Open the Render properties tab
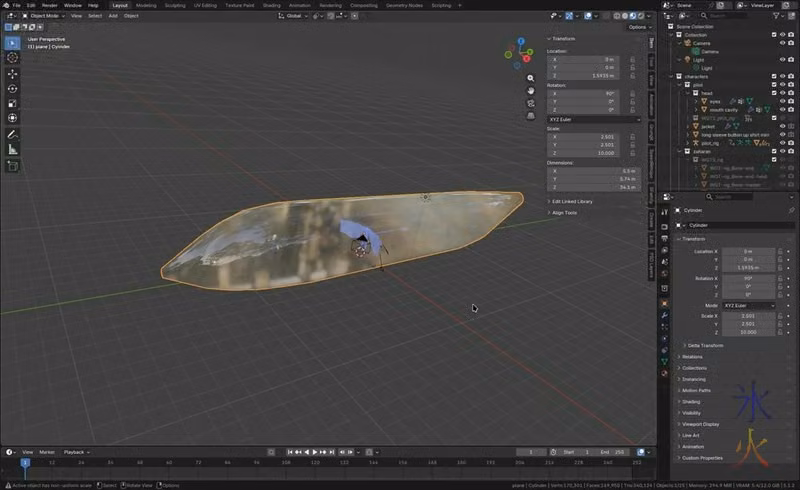 click(x=664, y=227)
